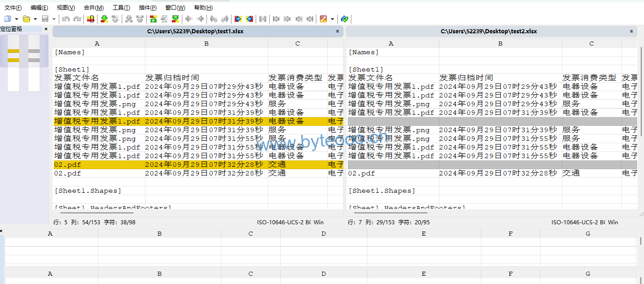The image size is (644, 284).
Task: Open the 文件(F) menu
Action: [x=13, y=7]
